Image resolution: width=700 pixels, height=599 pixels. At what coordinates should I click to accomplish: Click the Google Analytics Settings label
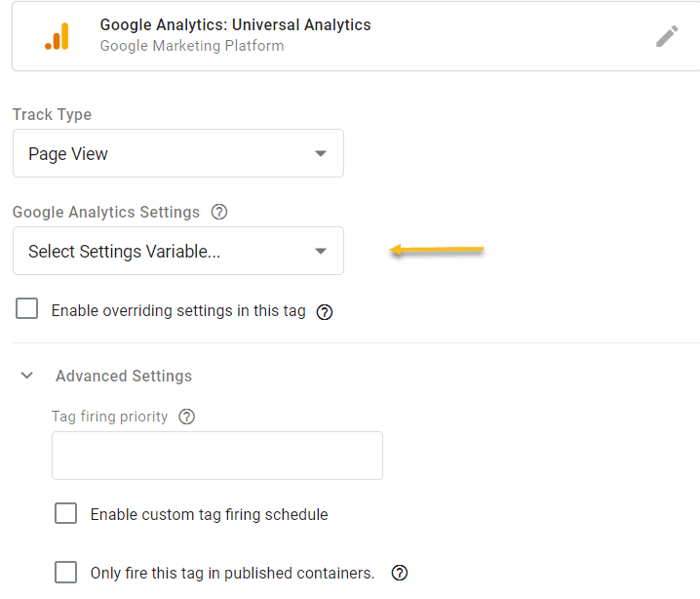tap(106, 212)
